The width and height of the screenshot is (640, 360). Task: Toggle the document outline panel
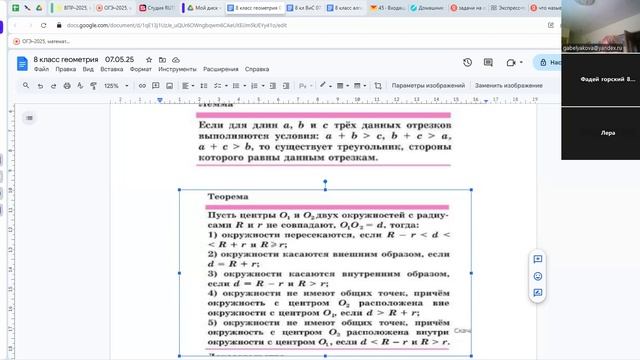tap(29, 118)
